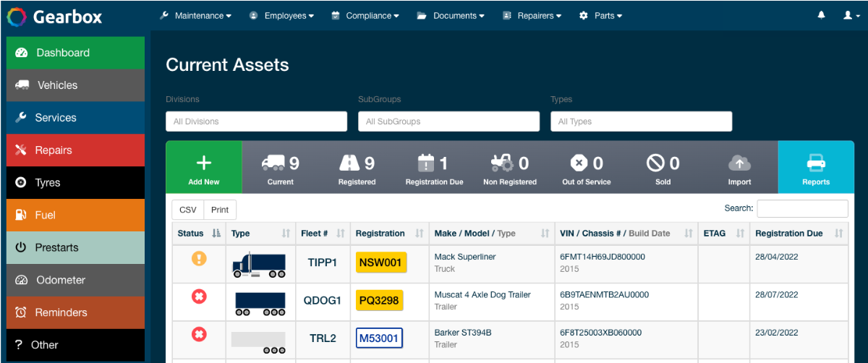
Task: Open Odometer section in the sidebar
Action: [x=75, y=281]
